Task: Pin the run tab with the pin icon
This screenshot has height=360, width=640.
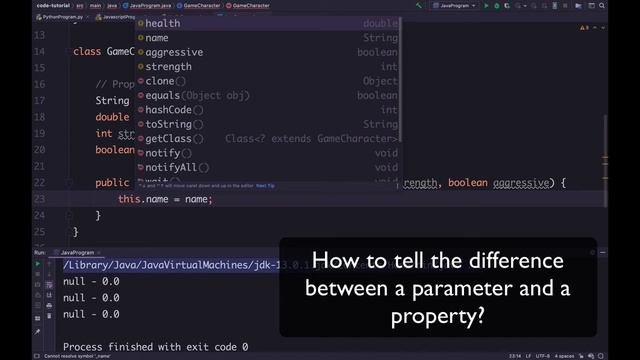Action: click(38, 332)
